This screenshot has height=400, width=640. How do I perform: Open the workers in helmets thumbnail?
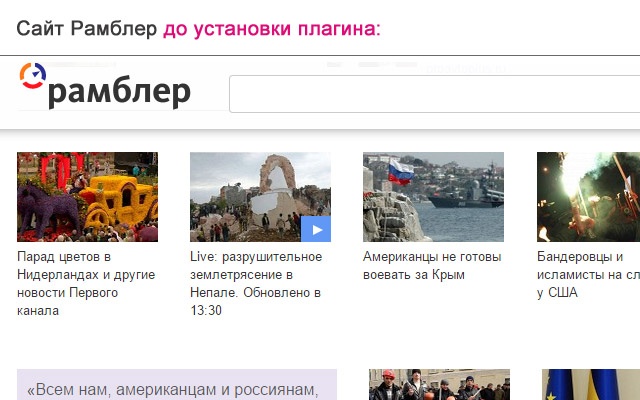click(440, 384)
